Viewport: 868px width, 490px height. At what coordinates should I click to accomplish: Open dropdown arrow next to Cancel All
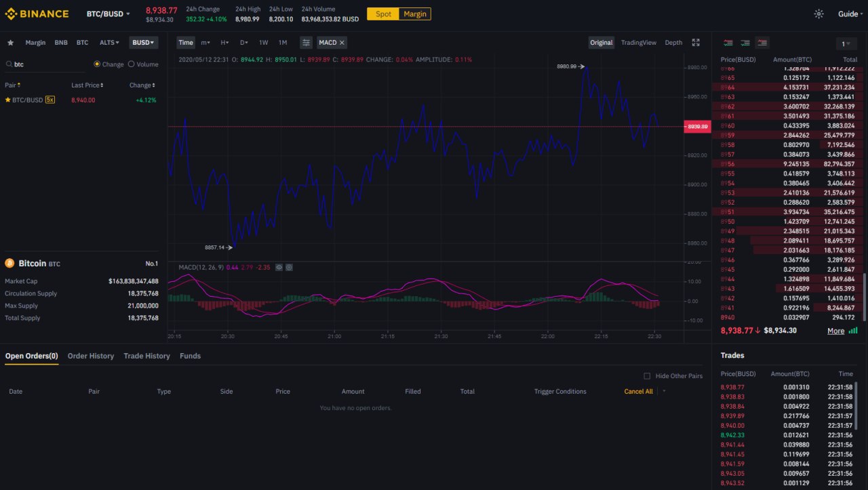click(x=664, y=391)
